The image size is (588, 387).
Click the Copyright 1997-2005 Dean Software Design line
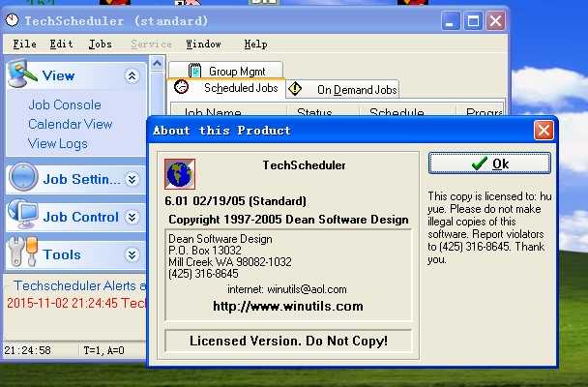click(x=288, y=220)
